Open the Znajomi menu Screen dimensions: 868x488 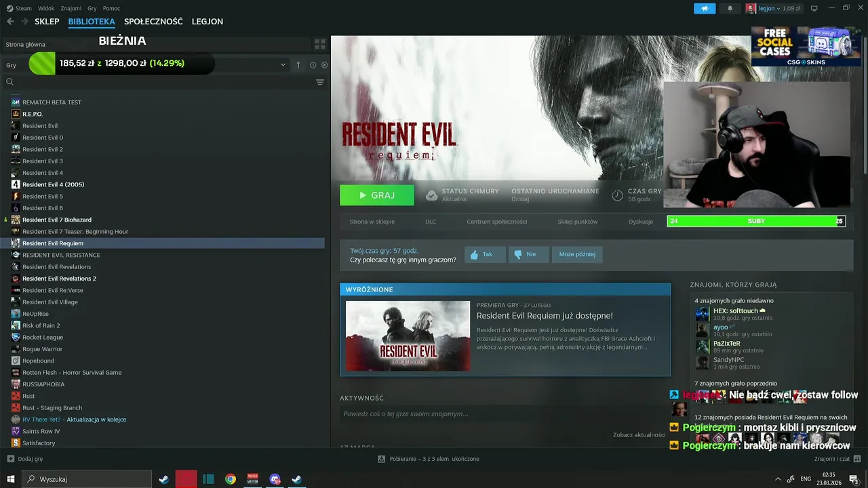(71, 9)
